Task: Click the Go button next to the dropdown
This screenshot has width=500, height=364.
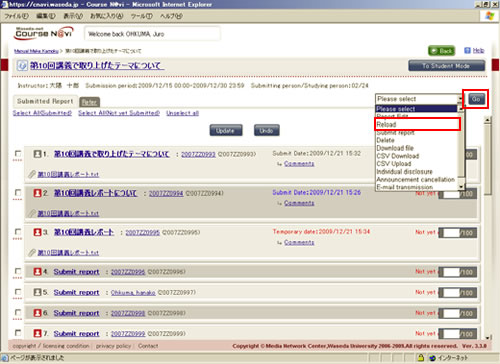Action: pos(476,99)
